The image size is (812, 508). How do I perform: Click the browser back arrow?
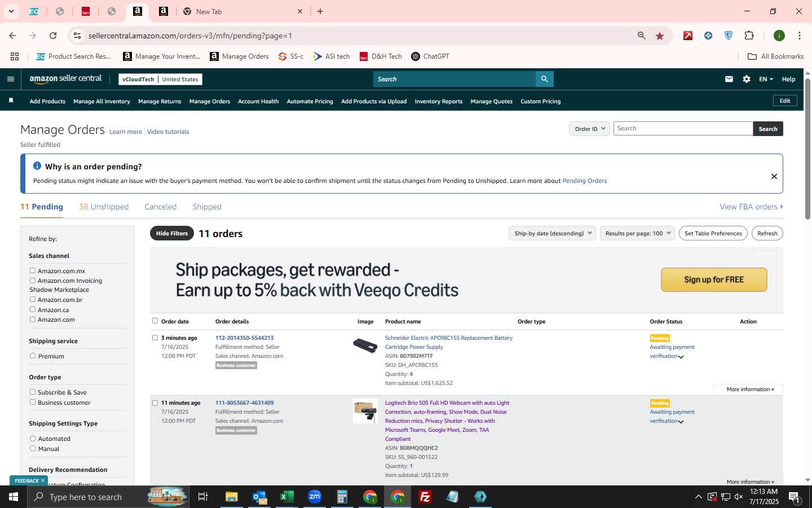[x=12, y=36]
